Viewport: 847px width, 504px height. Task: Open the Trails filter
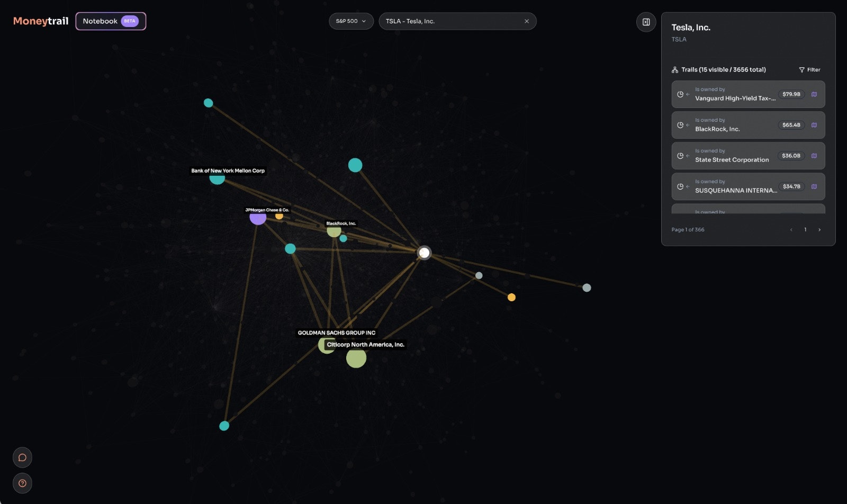(809, 69)
